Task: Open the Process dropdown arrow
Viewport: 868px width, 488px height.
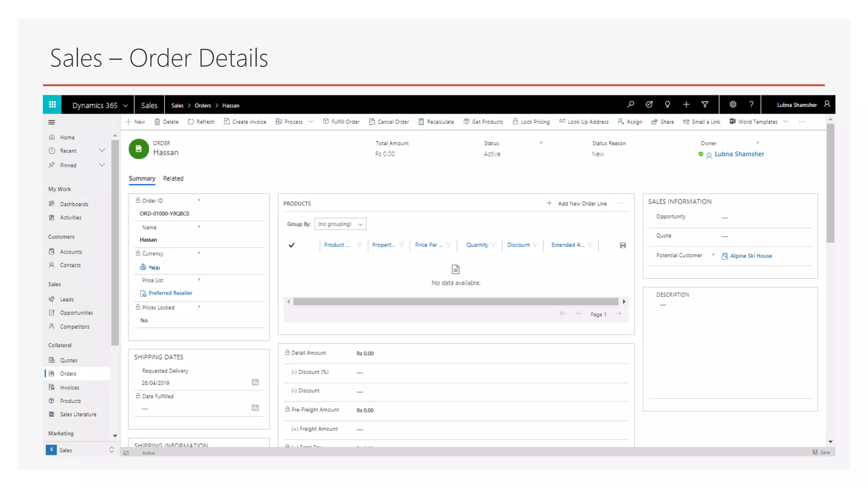Action: (311, 122)
